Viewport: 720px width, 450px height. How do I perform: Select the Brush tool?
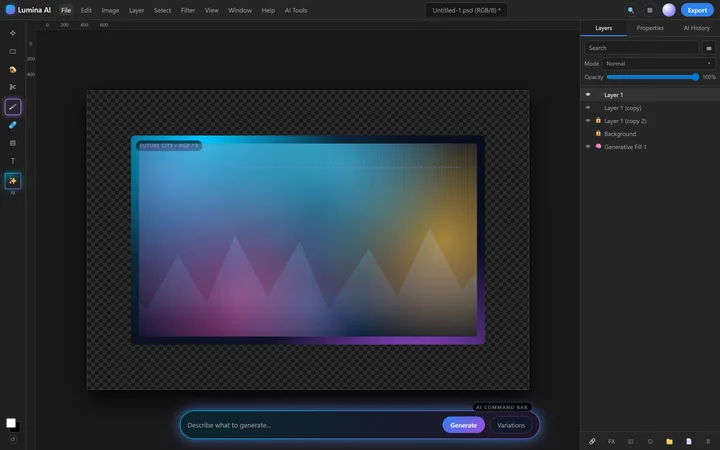pos(13,106)
